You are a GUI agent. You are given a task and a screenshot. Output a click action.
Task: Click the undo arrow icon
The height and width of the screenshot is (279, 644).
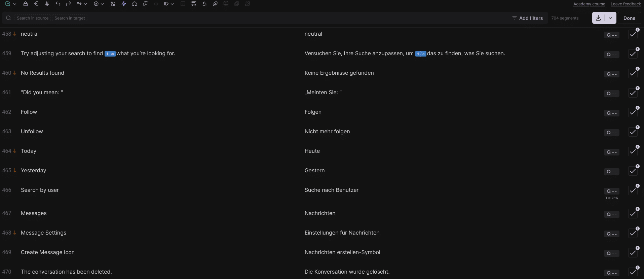58,4
